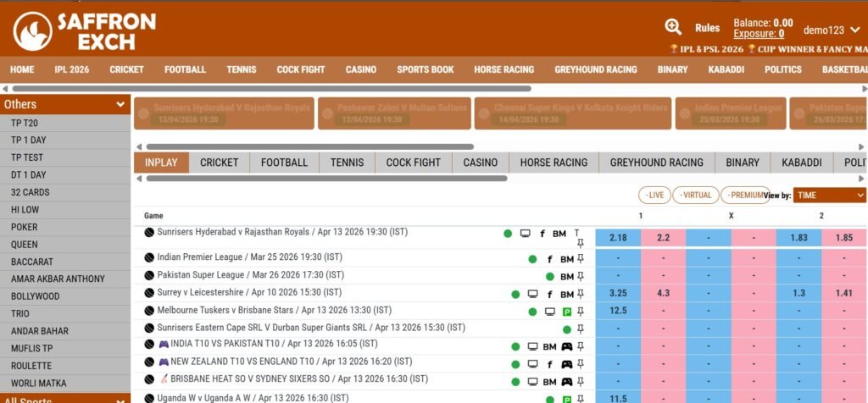The image size is (868, 403).
Task: Open ANDAR BAHAR in sidebar
Action: point(64,330)
